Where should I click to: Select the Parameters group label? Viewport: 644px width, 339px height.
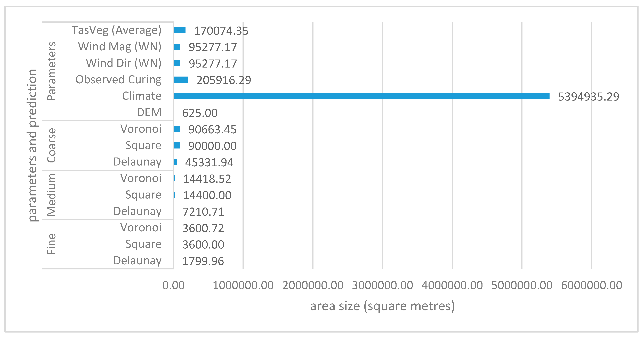(x=52, y=71)
